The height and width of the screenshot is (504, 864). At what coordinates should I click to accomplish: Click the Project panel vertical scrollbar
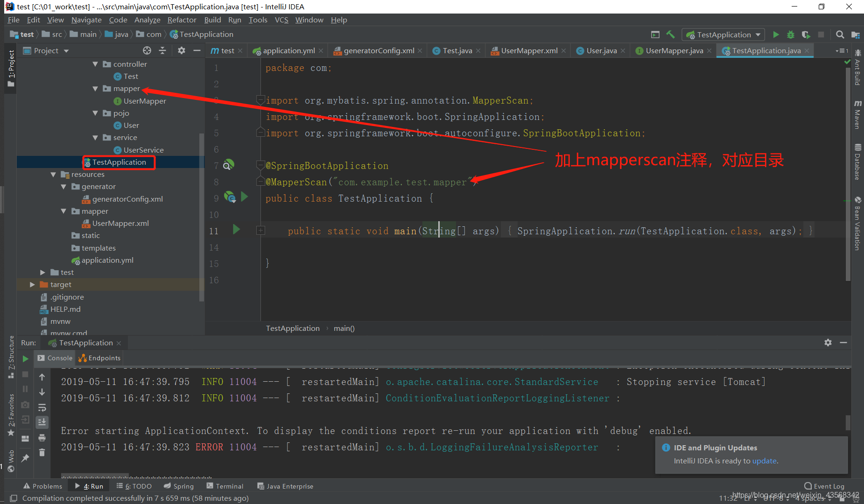click(202, 217)
